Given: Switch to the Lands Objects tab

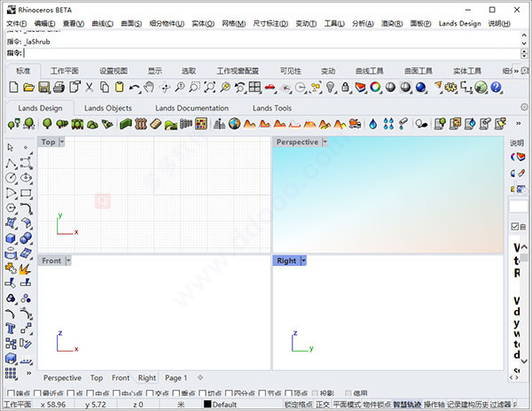Looking at the screenshot, I should [108, 108].
